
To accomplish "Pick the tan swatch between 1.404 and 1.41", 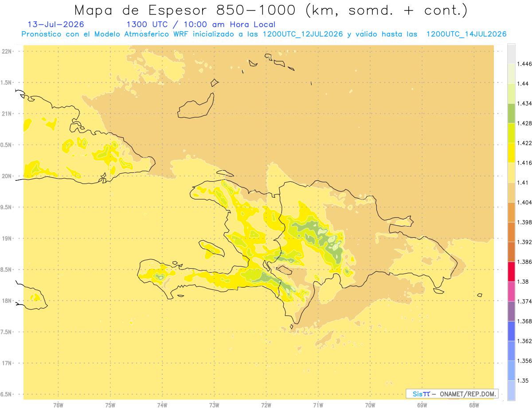I will click(511, 192).
